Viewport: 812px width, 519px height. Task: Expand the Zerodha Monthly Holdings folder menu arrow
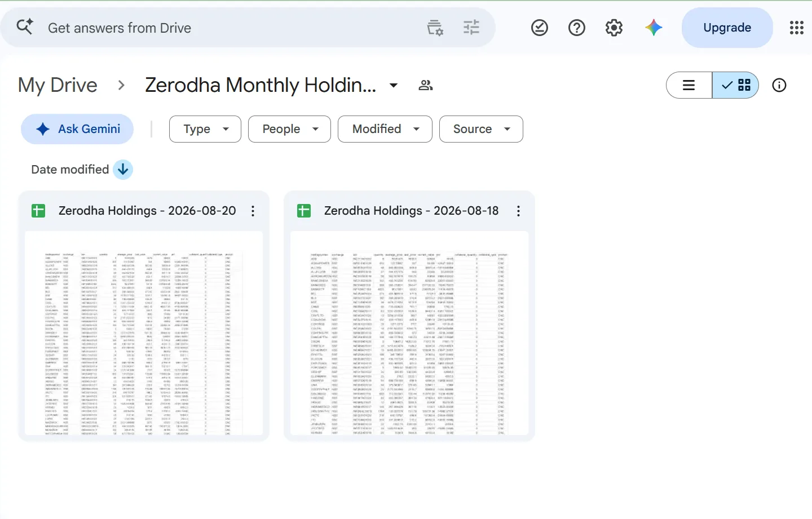click(x=394, y=85)
